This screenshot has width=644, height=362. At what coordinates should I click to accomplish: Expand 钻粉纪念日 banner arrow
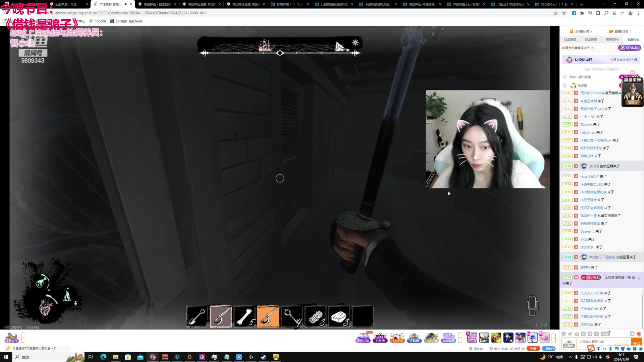(x=636, y=60)
